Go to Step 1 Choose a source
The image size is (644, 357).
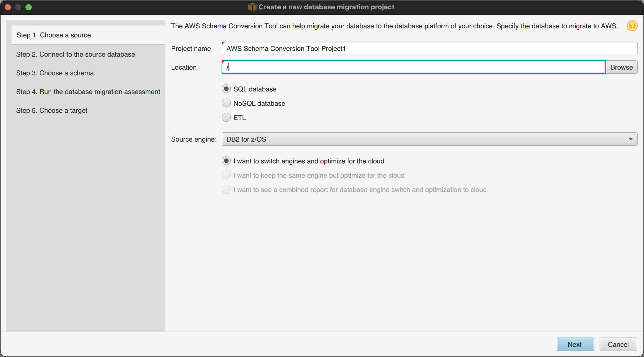tap(54, 35)
